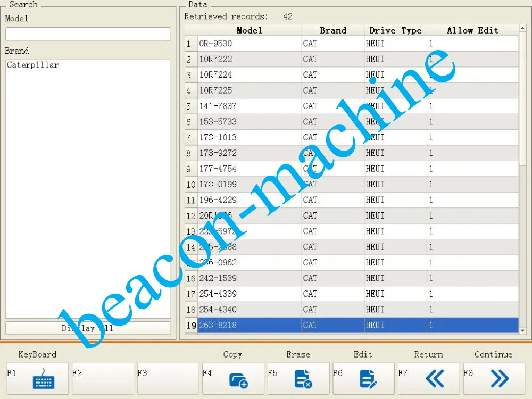The width and height of the screenshot is (532, 399).
Task: Click HEUI cell in row 0R-9530
Action: tap(396, 44)
